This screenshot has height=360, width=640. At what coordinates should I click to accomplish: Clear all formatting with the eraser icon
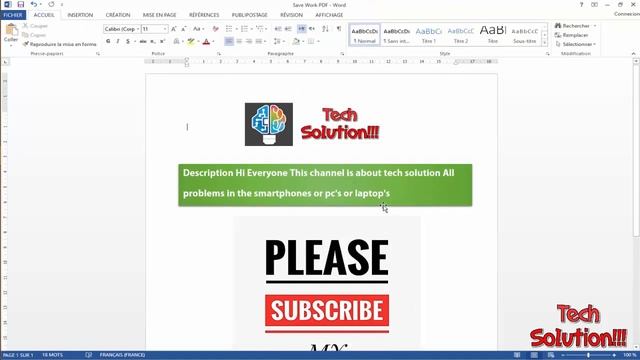[216, 29]
